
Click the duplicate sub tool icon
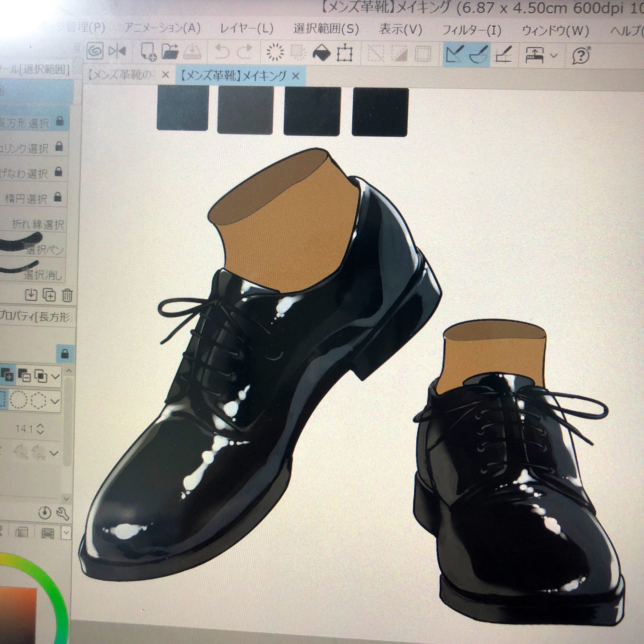coord(49,295)
